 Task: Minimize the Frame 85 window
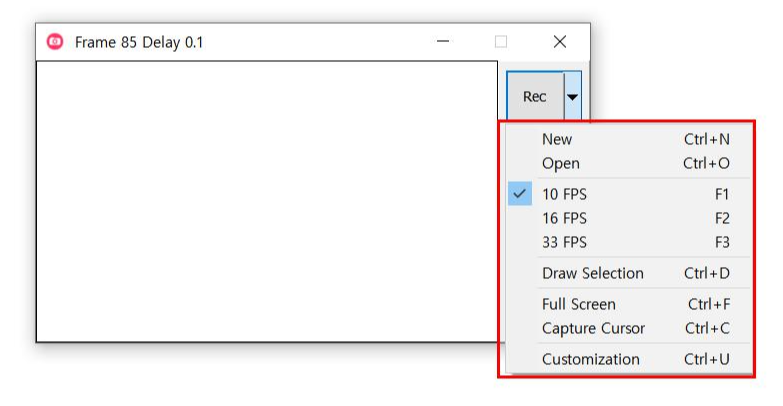tap(443, 41)
